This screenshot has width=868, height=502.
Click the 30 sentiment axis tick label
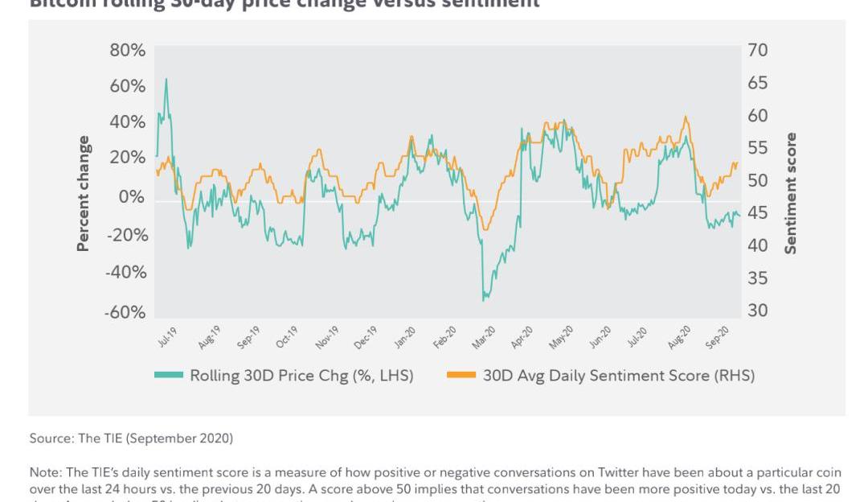point(757,311)
